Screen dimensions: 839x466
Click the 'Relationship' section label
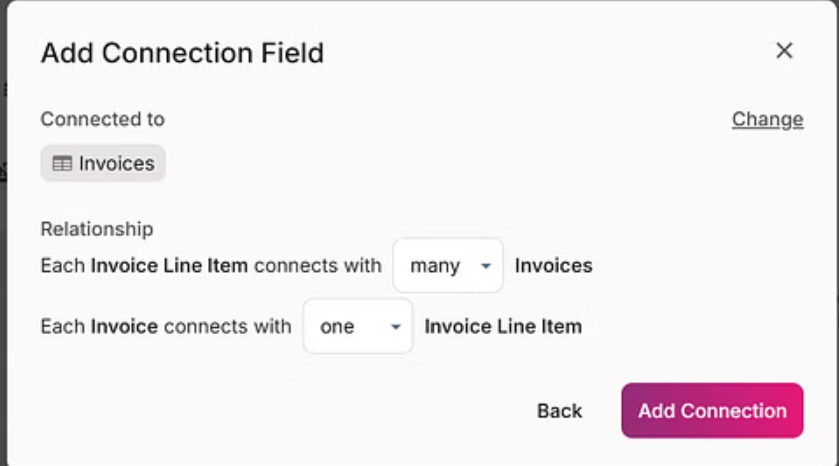pyautogui.click(x=97, y=229)
